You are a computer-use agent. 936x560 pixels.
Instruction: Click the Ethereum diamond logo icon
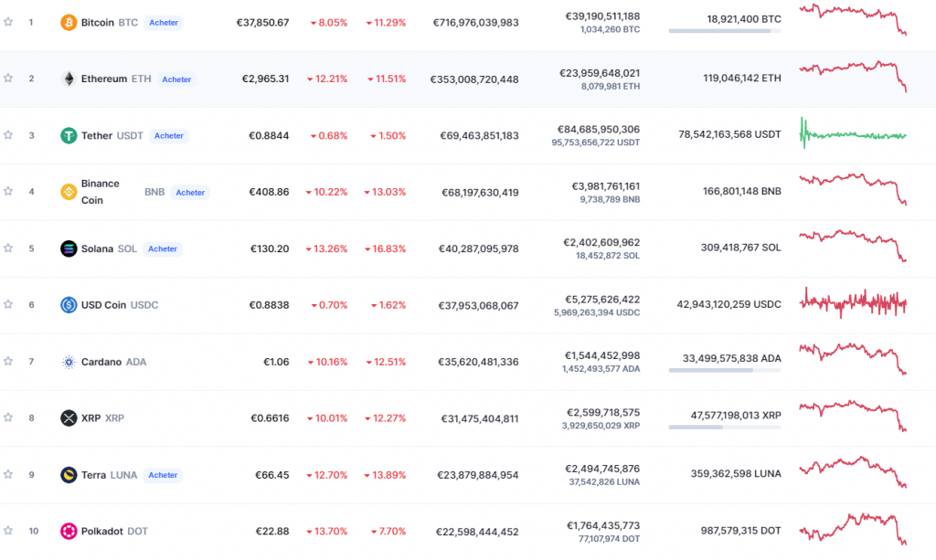coord(69,79)
